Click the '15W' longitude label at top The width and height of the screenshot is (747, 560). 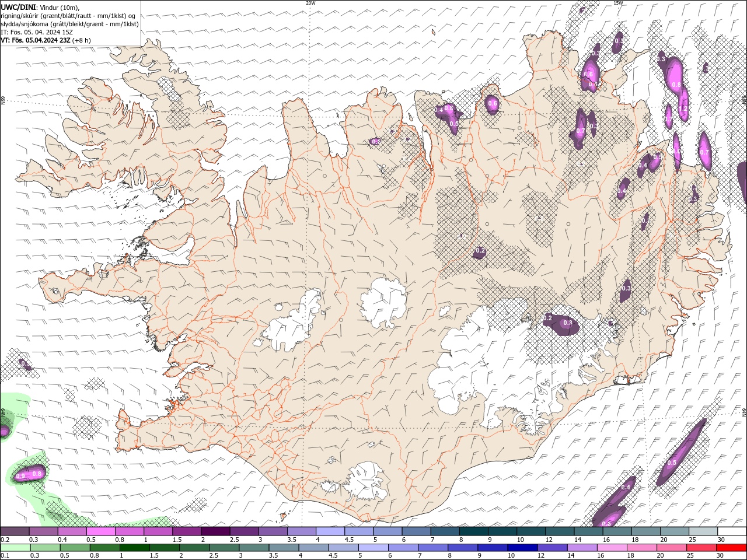coord(618,3)
